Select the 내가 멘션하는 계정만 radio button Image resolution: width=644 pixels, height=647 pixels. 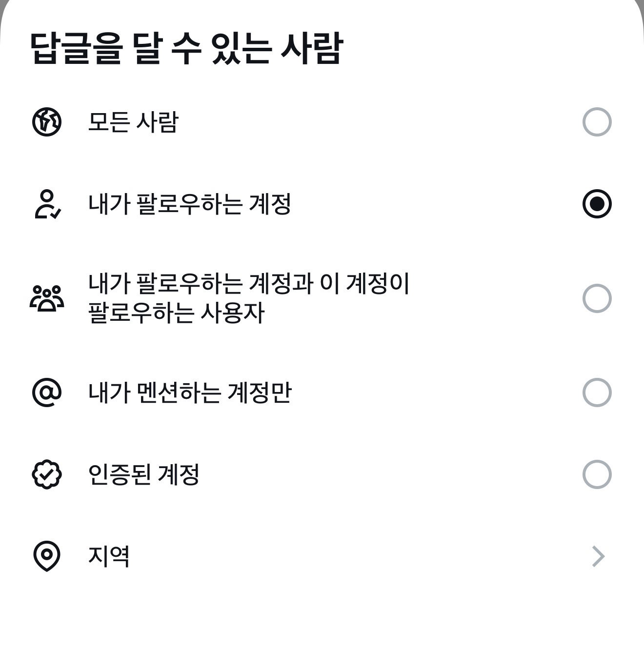[x=597, y=392]
